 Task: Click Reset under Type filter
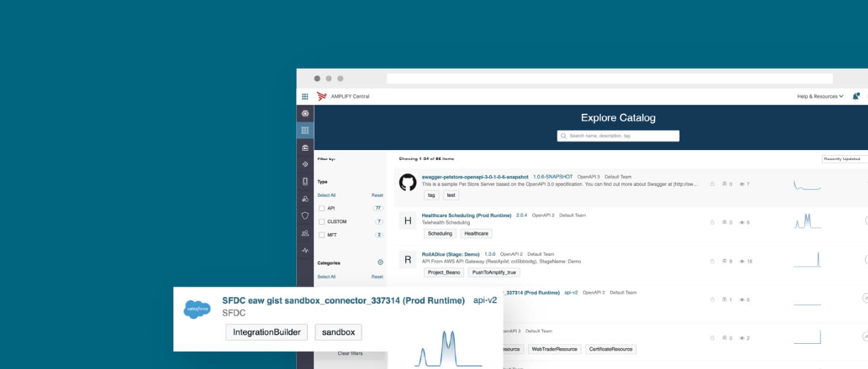(x=377, y=196)
